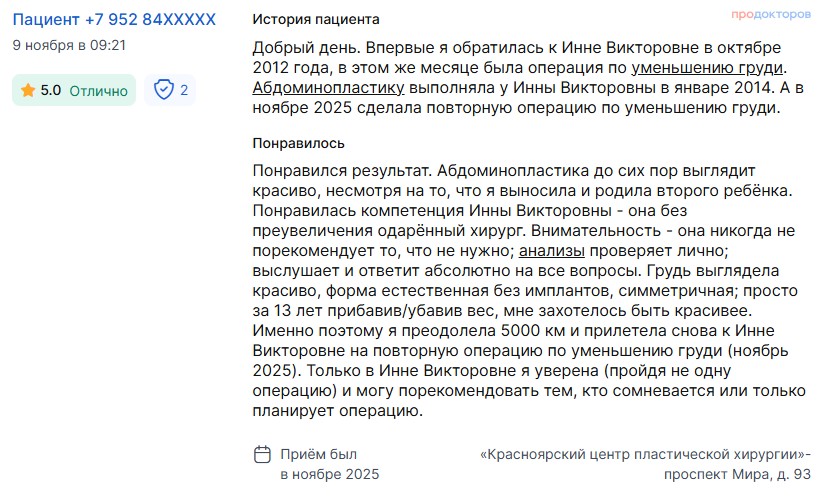The image size is (826, 498).
Task: Click the star icon in rating badge
Action: (x=28, y=90)
